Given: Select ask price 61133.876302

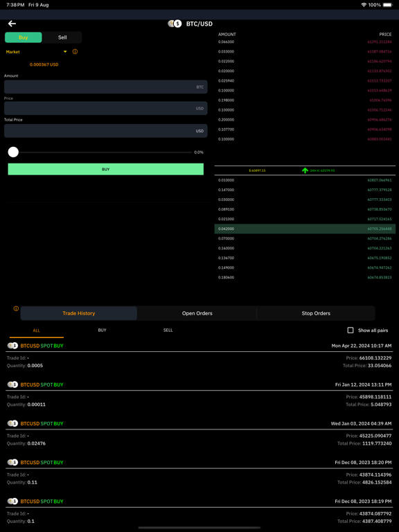Looking at the screenshot, I should [x=380, y=71].
